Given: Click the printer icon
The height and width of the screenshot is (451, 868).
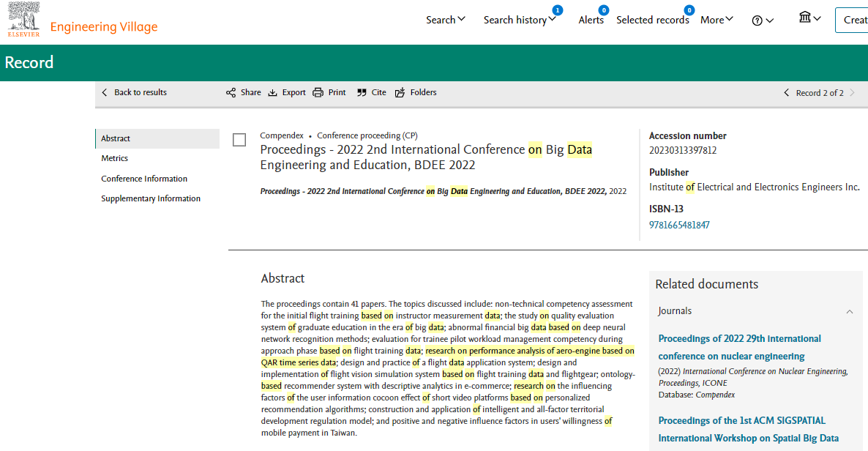Looking at the screenshot, I should [x=318, y=92].
